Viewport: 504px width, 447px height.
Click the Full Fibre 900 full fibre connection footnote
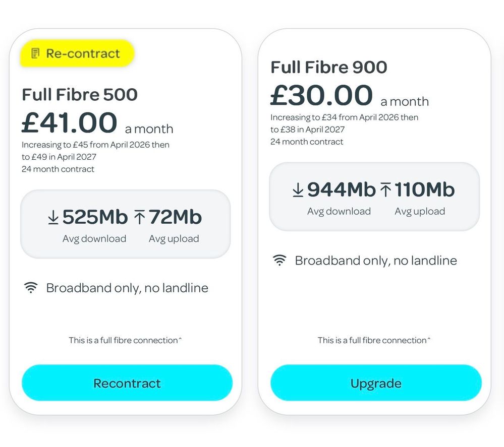[x=374, y=340]
